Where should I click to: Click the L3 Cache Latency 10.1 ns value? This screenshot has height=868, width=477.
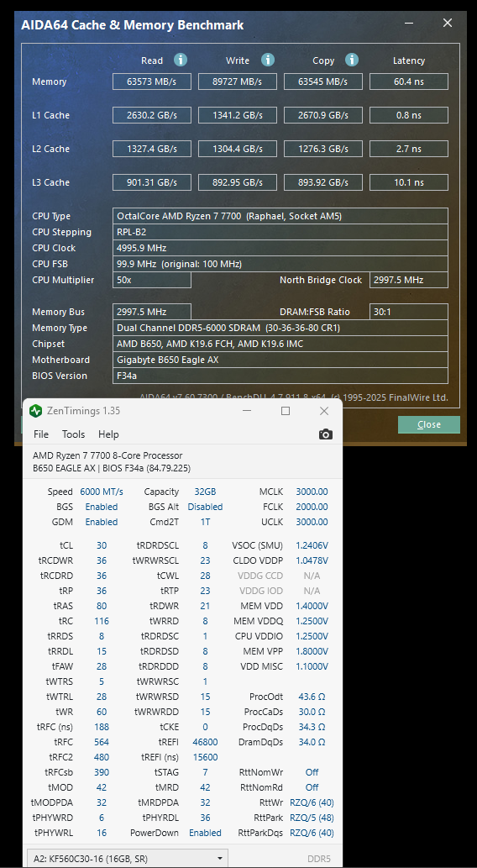tap(409, 182)
